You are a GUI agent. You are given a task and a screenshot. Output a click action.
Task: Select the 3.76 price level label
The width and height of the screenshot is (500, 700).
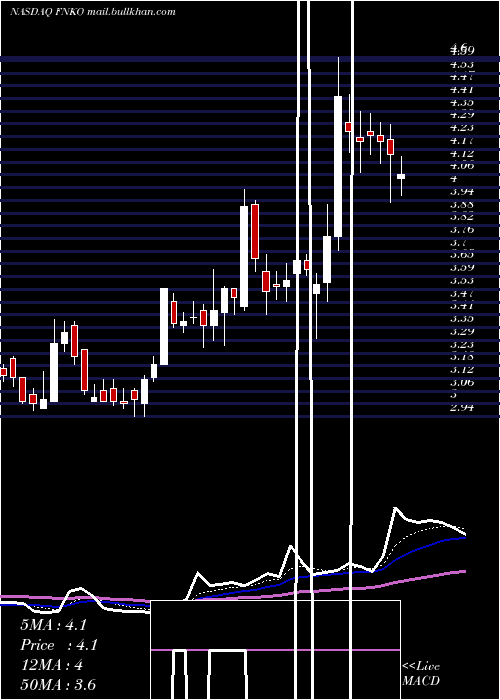[462, 229]
